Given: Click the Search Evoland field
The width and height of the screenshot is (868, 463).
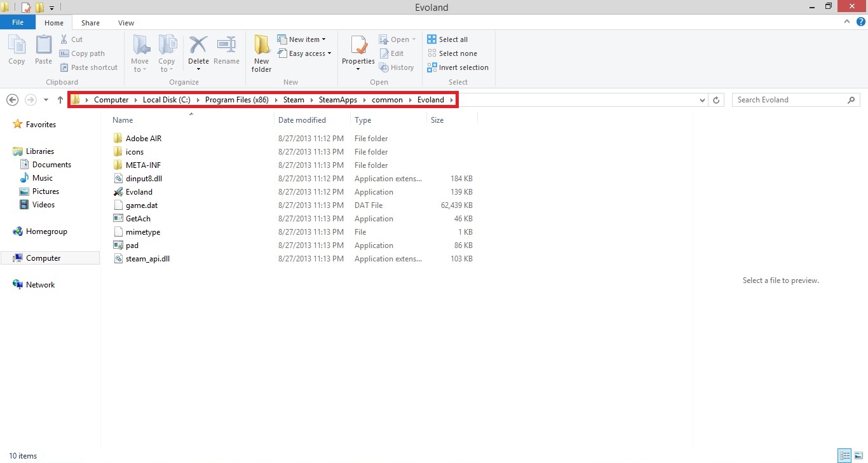Looking at the screenshot, I should click(x=796, y=100).
